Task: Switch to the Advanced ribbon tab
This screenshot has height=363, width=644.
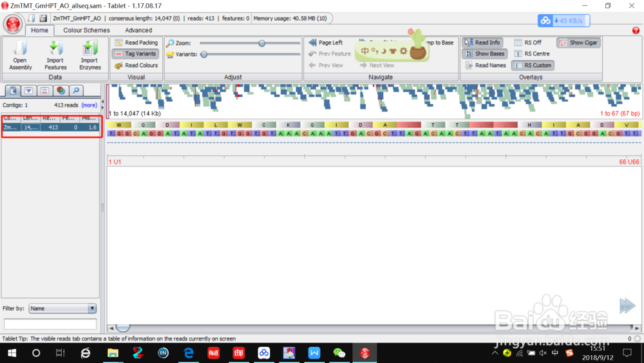Action: pyautogui.click(x=138, y=30)
